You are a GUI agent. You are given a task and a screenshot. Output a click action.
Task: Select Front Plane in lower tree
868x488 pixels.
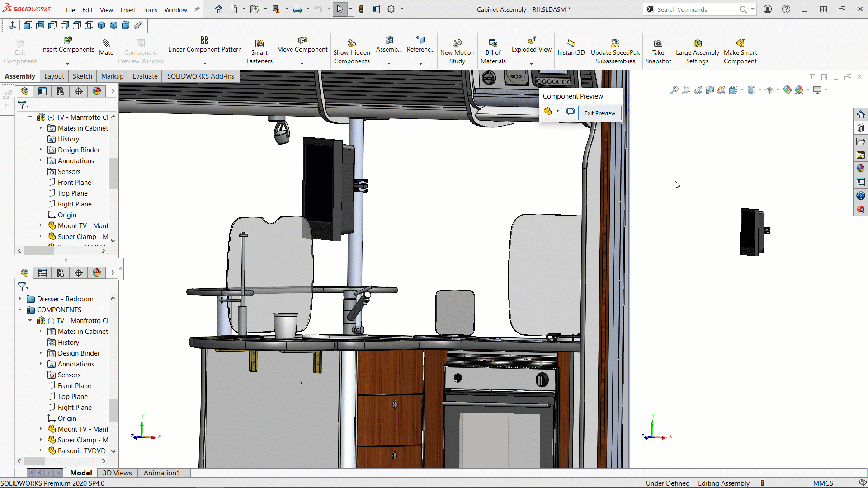pos(74,385)
